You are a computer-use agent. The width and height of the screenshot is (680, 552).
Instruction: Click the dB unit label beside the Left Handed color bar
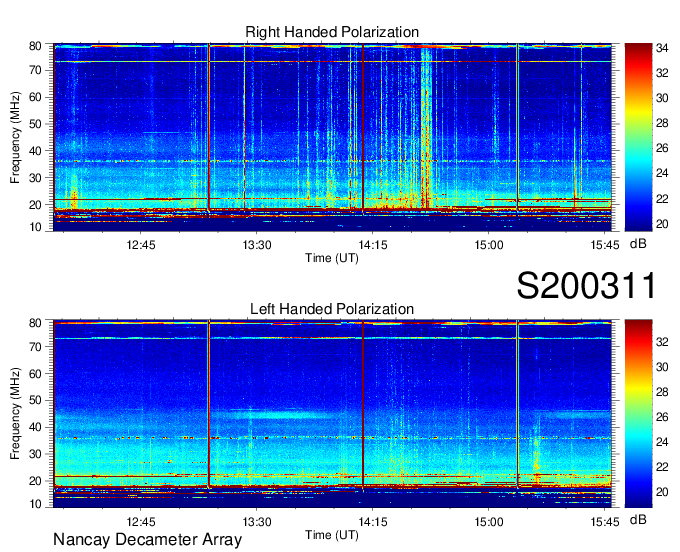pos(638,519)
